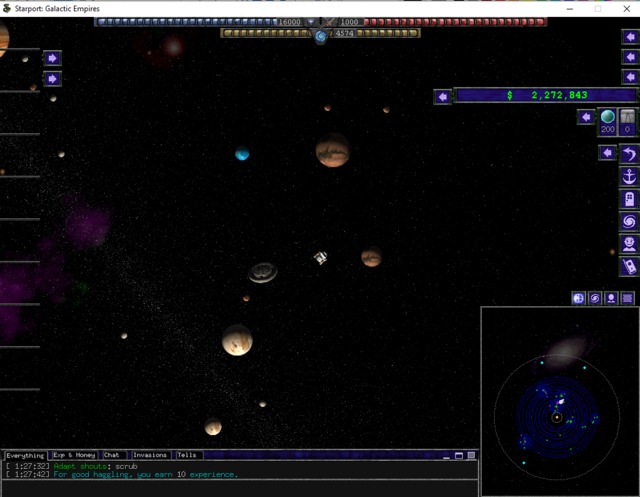The width and height of the screenshot is (640, 497).
Task: Select the large reddish planet near the top
Action: coord(333,150)
